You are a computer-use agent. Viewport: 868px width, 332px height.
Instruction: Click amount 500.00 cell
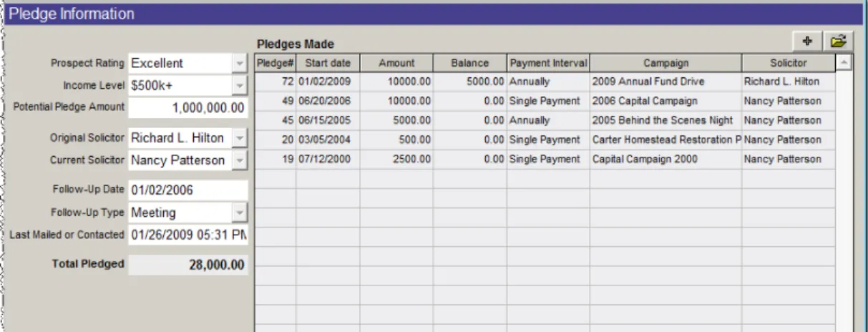tap(396, 140)
